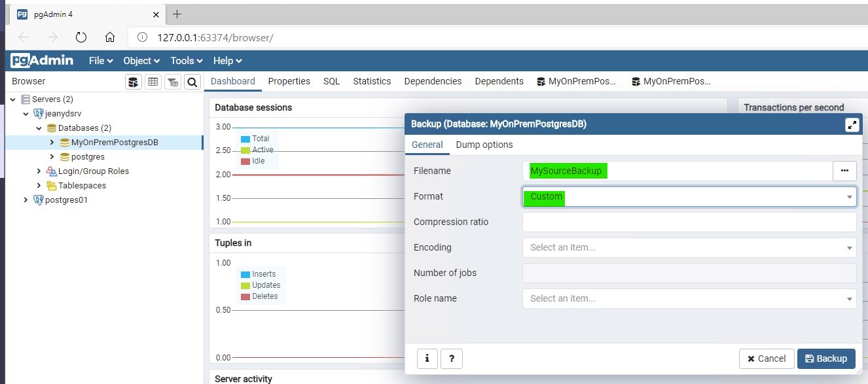Open the Query Tool icon in Browser toolbar
The height and width of the screenshot is (384, 868).
coord(134,82)
